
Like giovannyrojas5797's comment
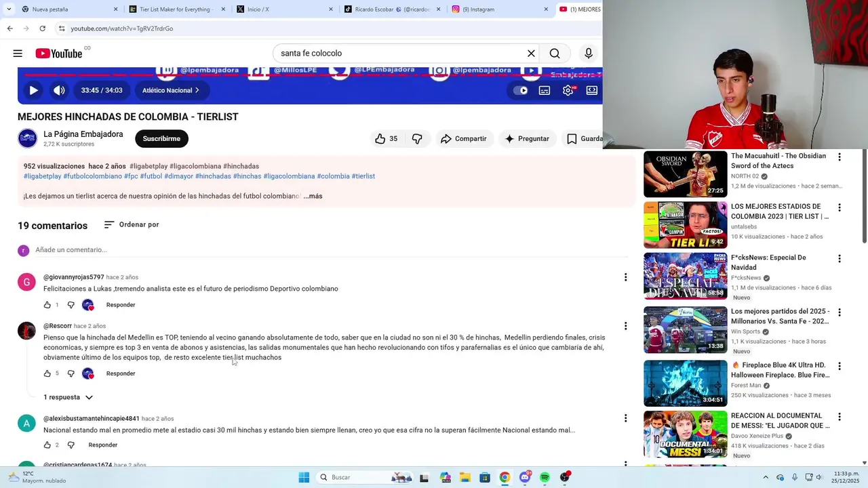(x=47, y=305)
